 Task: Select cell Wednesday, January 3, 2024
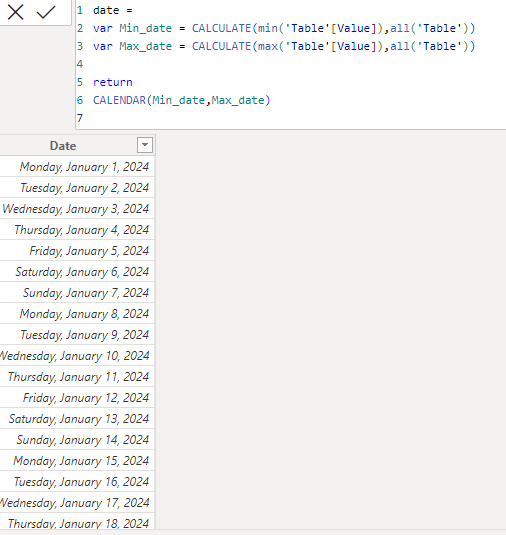pyautogui.click(x=77, y=208)
